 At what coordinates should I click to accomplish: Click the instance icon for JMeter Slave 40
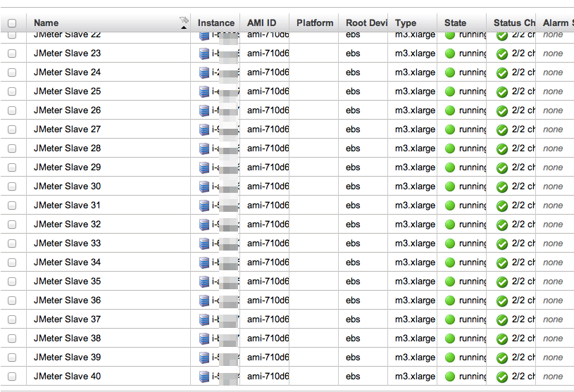[x=204, y=377]
